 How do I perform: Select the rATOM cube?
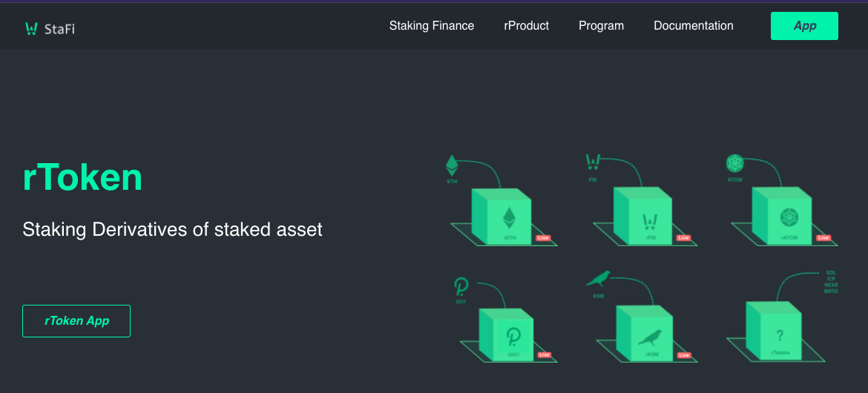tap(782, 216)
